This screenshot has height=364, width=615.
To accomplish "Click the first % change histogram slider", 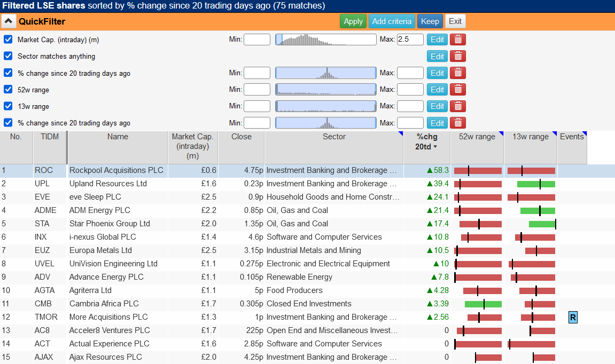I will coord(326,73).
